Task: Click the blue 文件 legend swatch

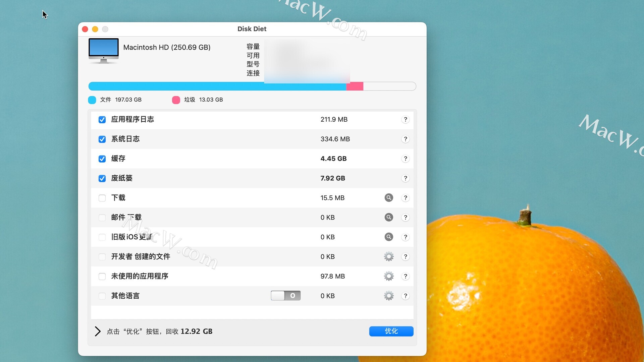Action: click(x=92, y=100)
